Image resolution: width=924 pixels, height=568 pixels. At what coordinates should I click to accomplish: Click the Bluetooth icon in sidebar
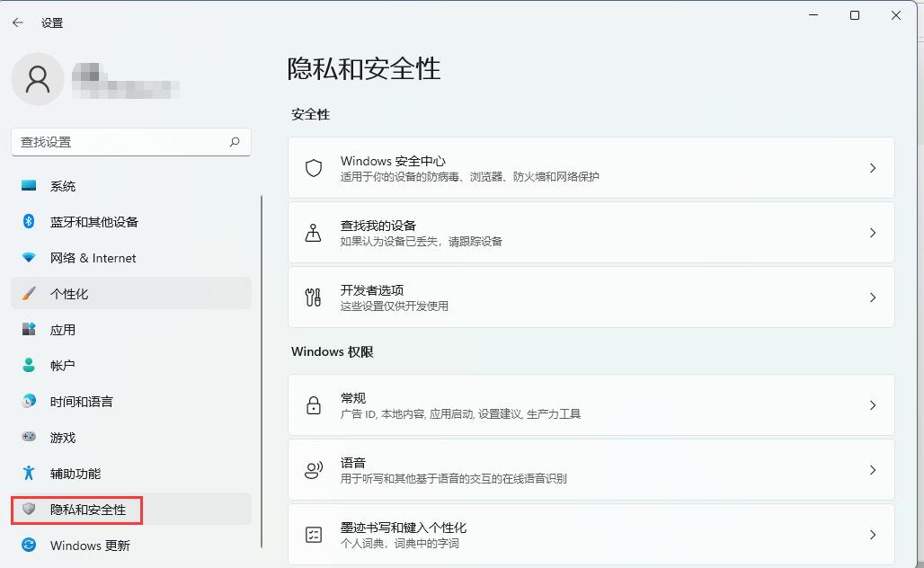(28, 222)
